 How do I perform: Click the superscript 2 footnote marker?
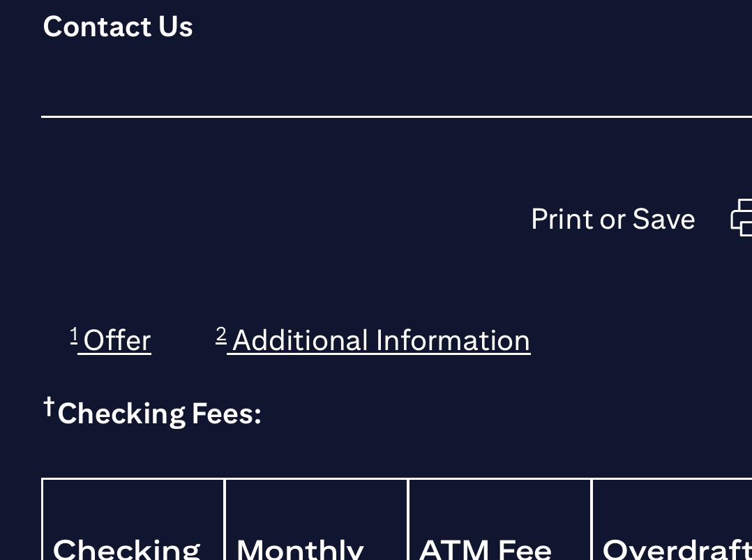coord(220,335)
